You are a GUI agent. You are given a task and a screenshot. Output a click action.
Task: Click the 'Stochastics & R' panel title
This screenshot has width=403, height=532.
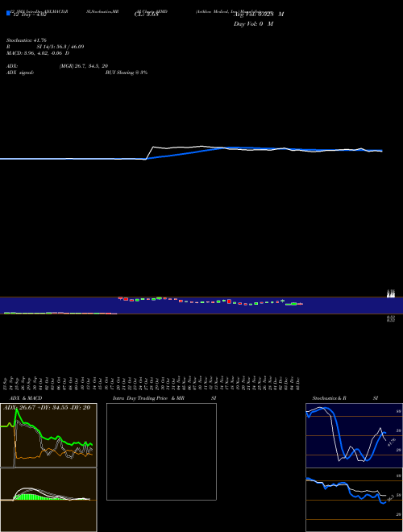tap(329, 398)
